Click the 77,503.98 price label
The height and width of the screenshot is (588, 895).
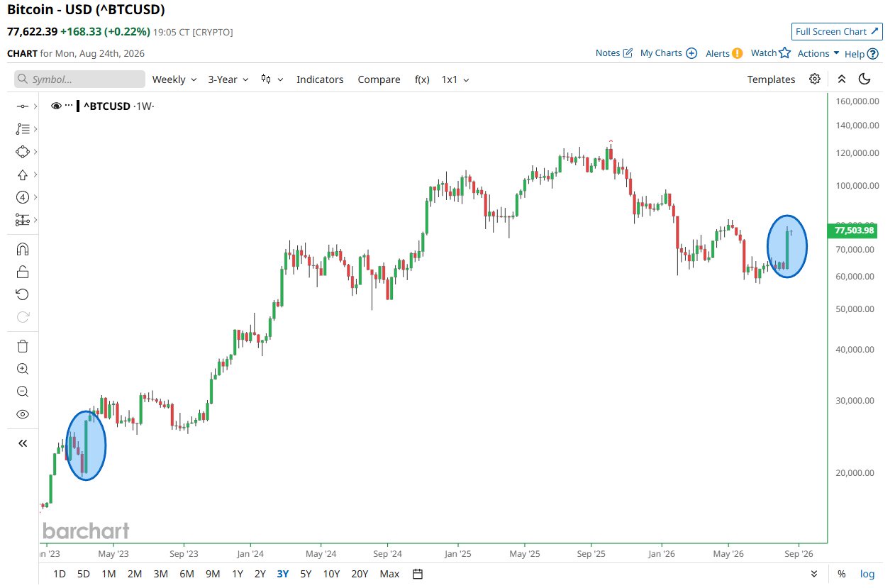853,231
